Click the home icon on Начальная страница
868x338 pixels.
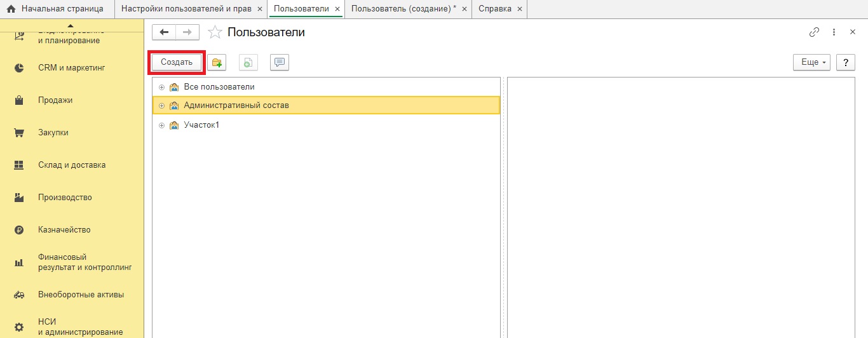coord(11,9)
